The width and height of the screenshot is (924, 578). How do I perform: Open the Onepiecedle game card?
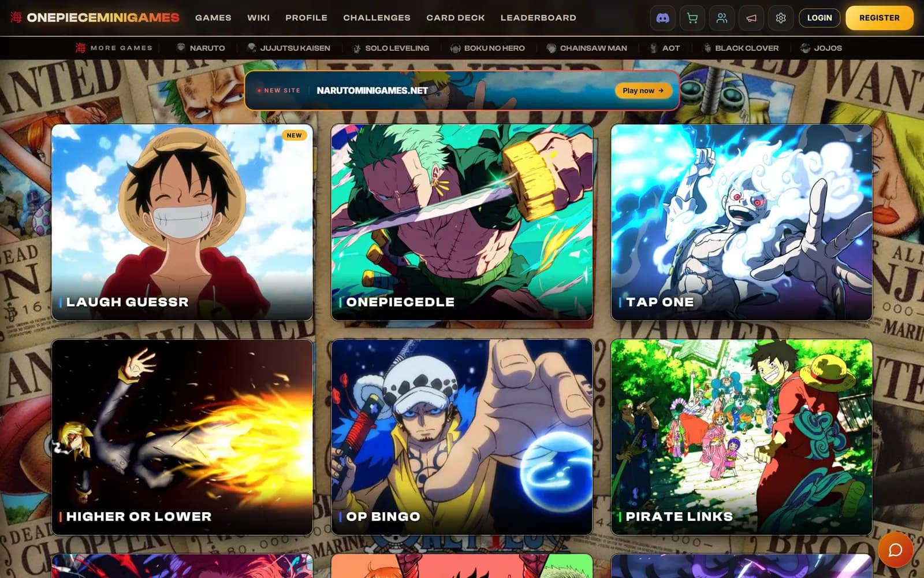click(462, 222)
